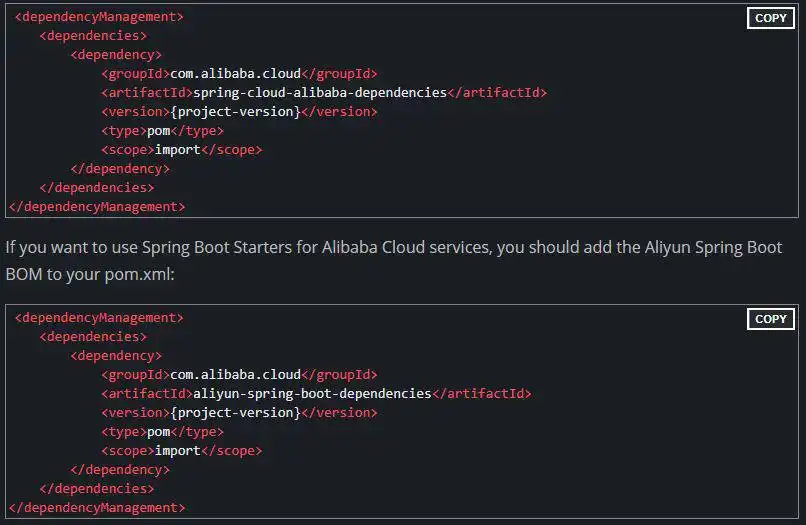Click {project-version} in first code block
806x525 pixels.
tap(235, 112)
